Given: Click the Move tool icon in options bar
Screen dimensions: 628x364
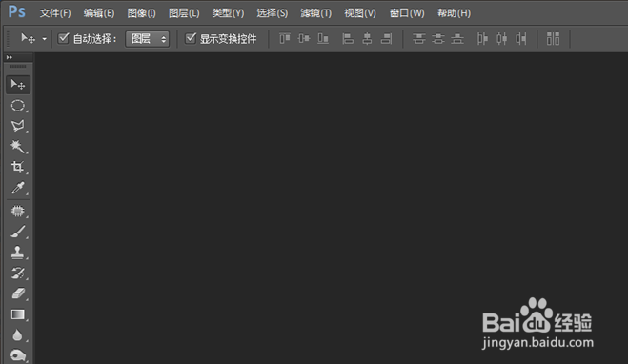Looking at the screenshot, I should [28, 38].
